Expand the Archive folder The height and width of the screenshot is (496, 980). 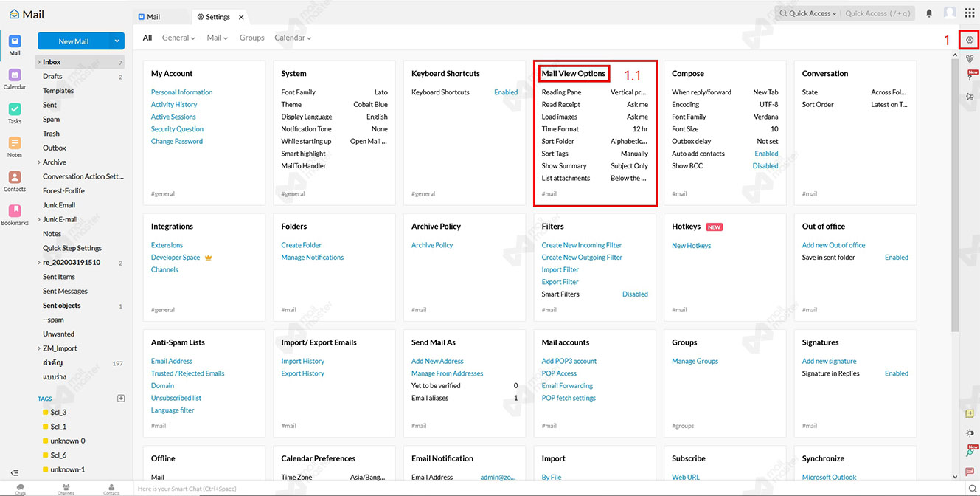[38, 162]
